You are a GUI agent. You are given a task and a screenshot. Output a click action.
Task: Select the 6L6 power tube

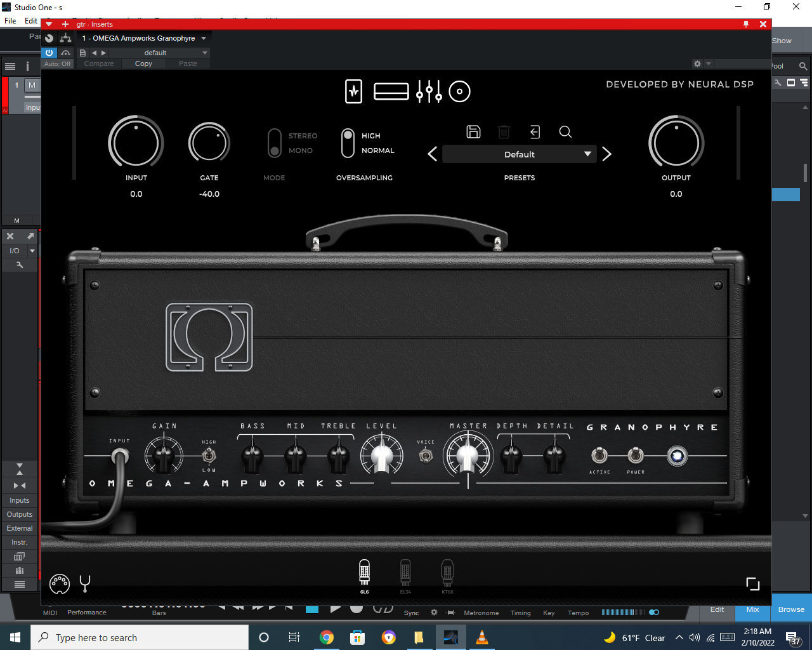(364, 576)
